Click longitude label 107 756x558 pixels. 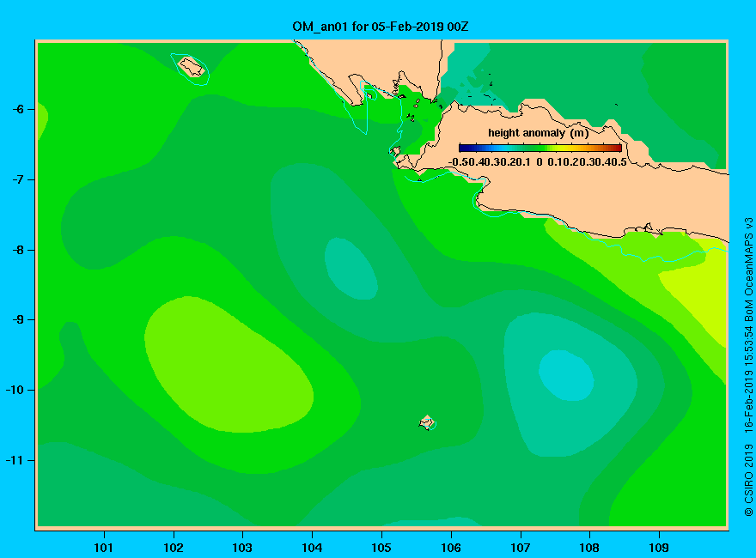pyautogui.click(x=521, y=548)
